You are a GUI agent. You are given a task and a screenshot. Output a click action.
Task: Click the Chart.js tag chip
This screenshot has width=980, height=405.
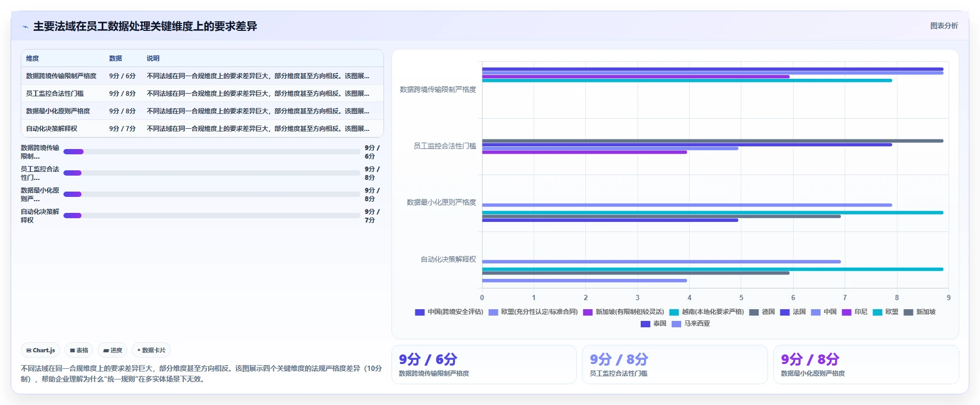point(40,350)
